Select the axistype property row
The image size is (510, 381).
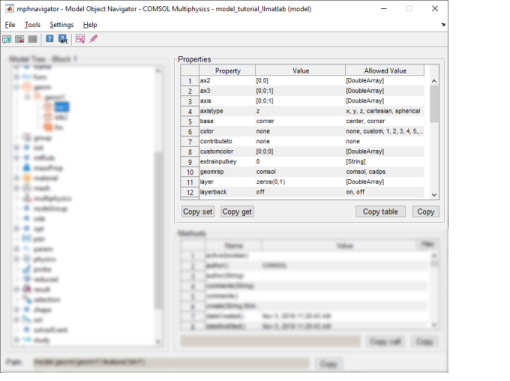(x=302, y=111)
